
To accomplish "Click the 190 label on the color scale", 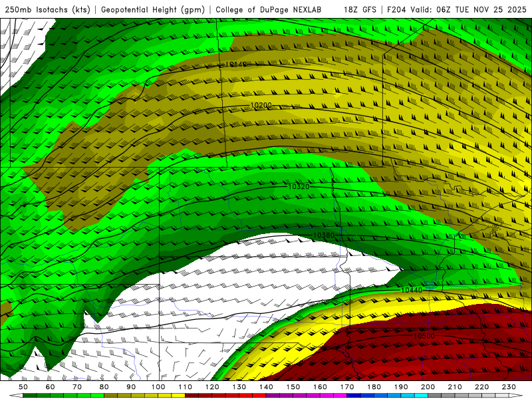I will [x=401, y=387].
